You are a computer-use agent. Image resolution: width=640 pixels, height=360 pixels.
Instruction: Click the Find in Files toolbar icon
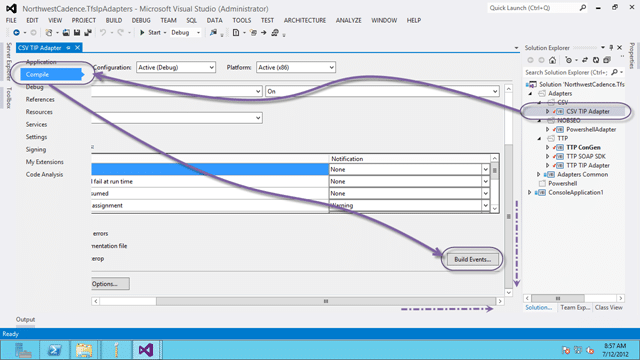click(x=213, y=33)
